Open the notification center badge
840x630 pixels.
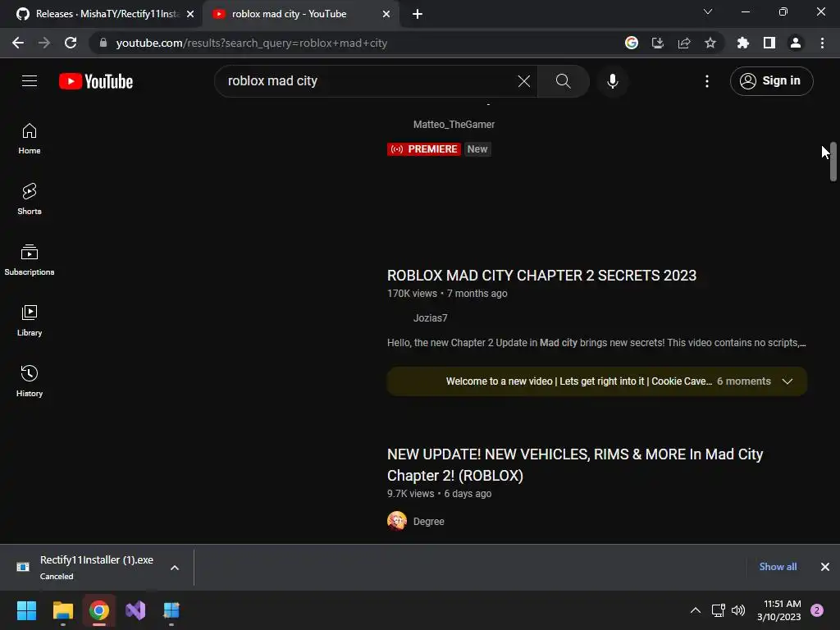pyautogui.click(x=817, y=610)
